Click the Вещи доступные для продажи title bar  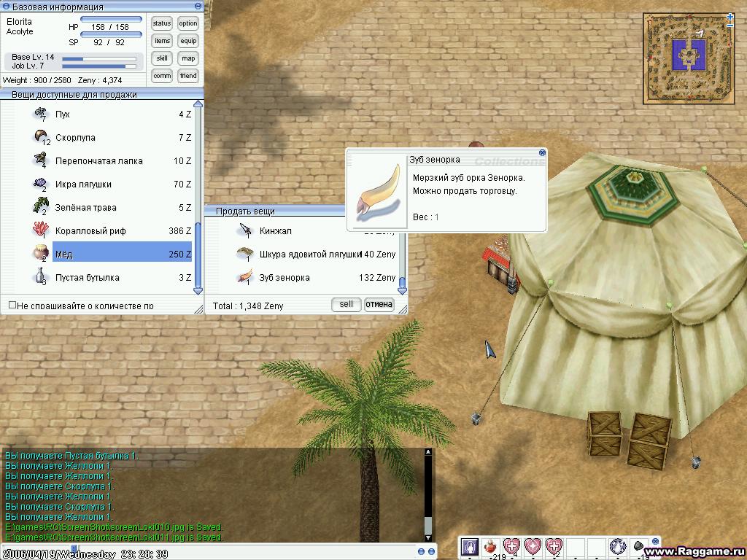[102, 95]
